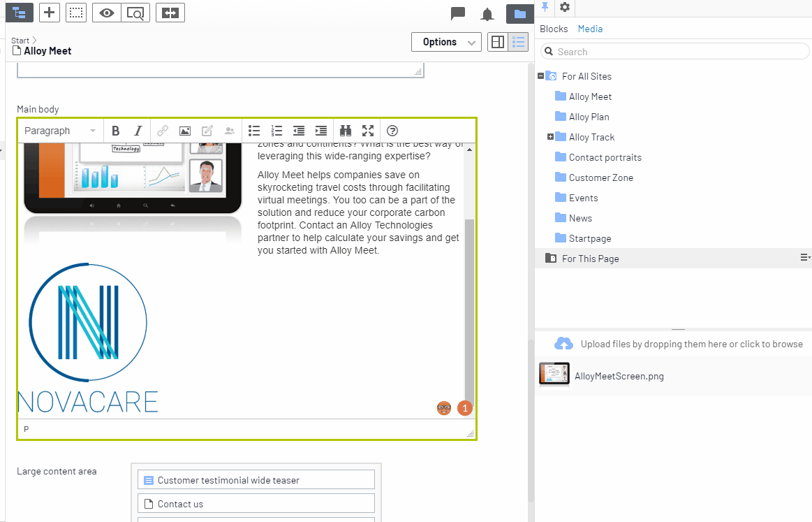Increase indent in editor toolbar

point(321,131)
